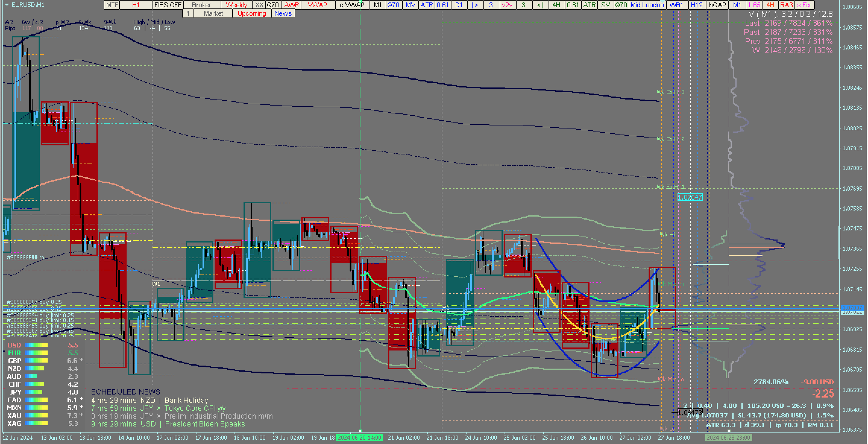Toggle the red VWAP indicator button

[x=317, y=5]
